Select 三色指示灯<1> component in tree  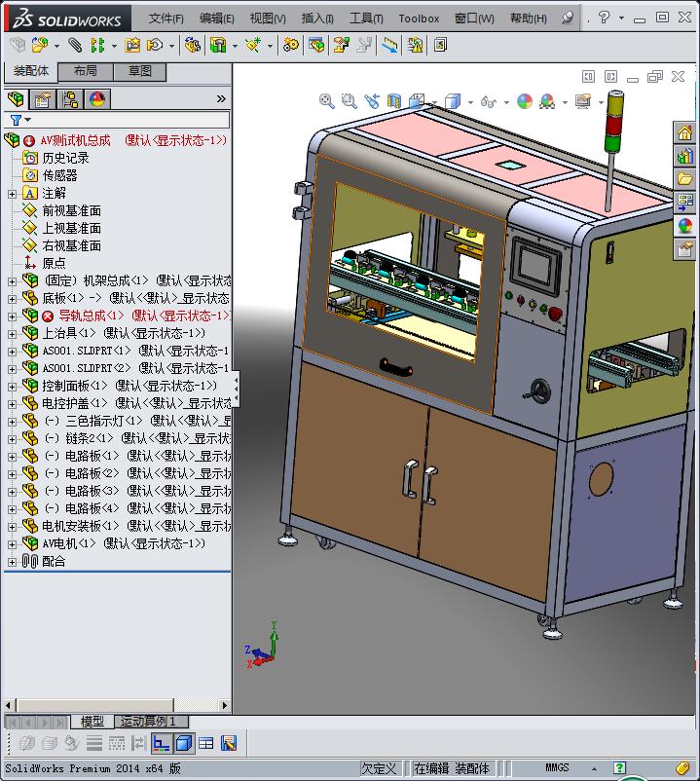tap(103, 422)
